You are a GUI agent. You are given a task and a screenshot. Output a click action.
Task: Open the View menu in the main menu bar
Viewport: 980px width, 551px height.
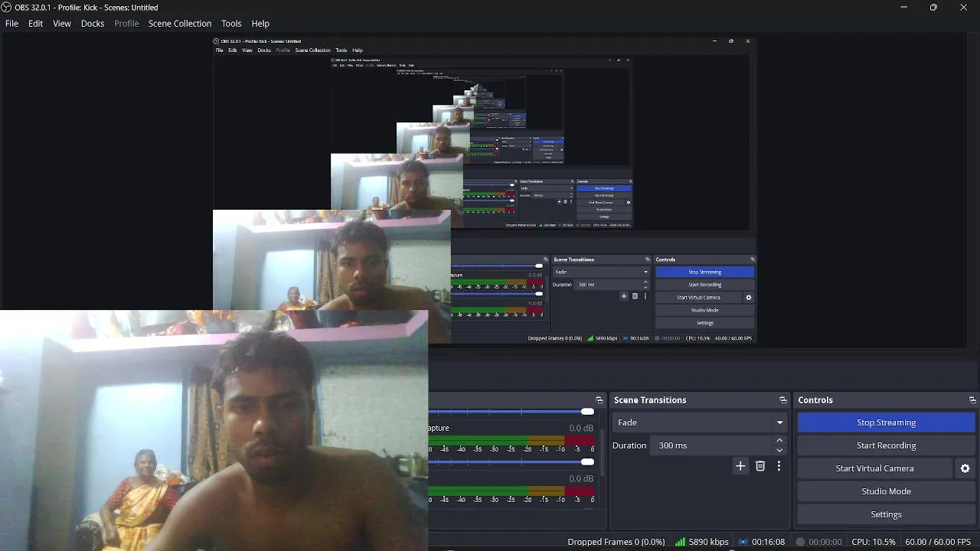pos(62,24)
